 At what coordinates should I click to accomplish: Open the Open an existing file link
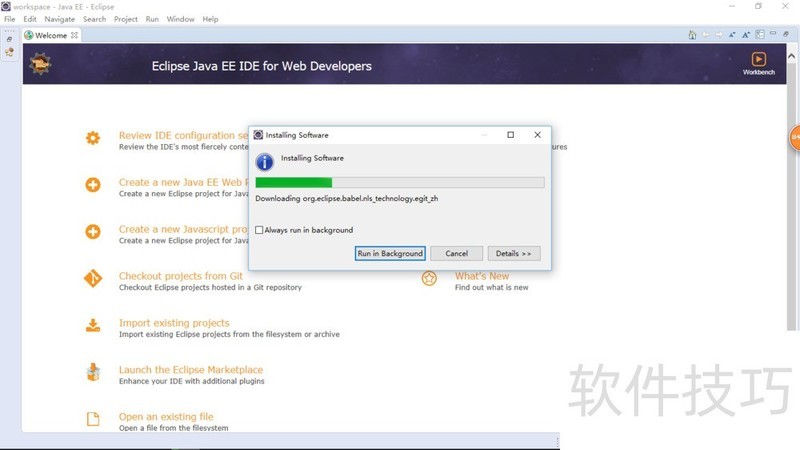166,417
